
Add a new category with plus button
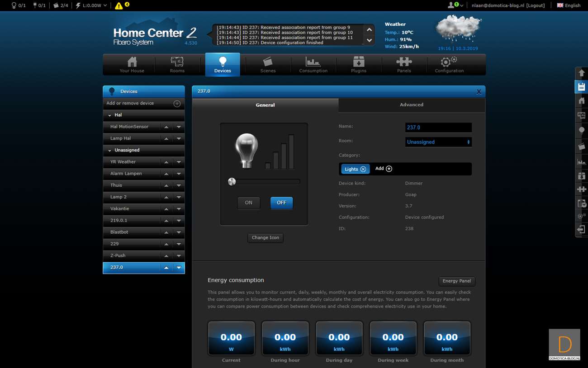pos(389,169)
